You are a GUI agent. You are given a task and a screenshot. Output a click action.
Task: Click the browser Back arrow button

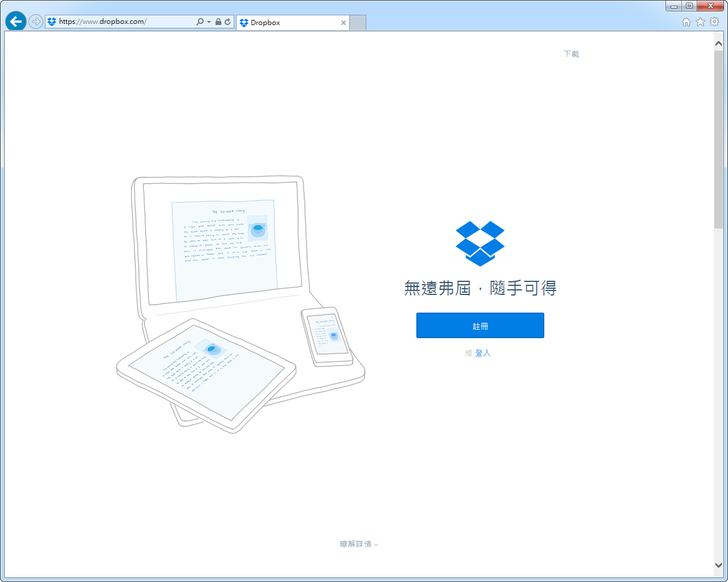click(x=16, y=22)
